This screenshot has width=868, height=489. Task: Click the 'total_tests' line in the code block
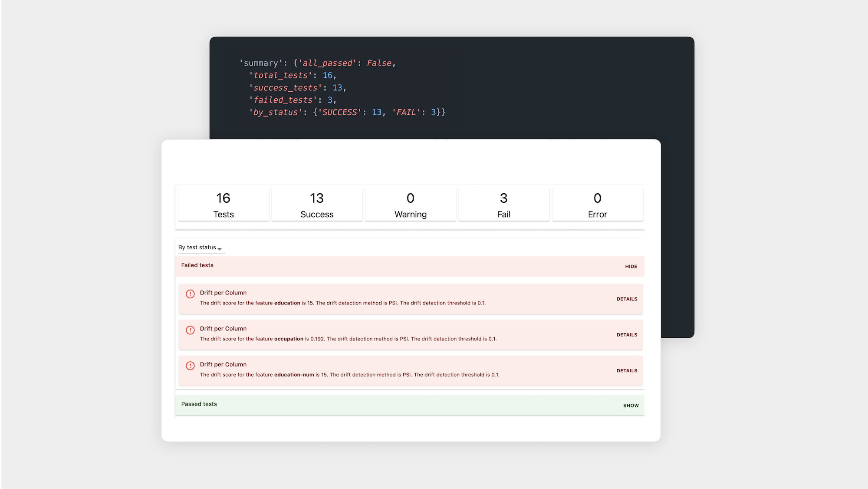point(293,76)
